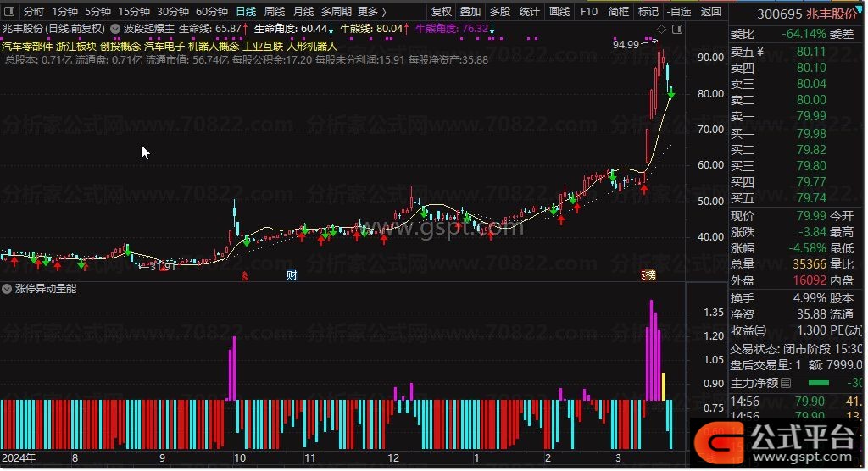Open the 浙江板块 sector tag
Viewport: 868px width, 471px height.
pos(76,46)
